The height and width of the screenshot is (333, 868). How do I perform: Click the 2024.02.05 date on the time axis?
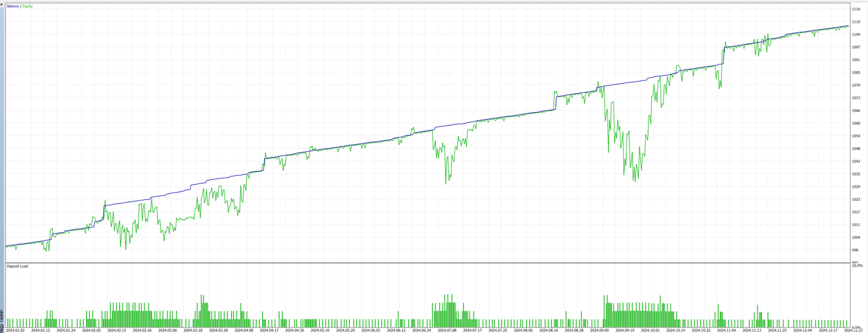(x=91, y=330)
